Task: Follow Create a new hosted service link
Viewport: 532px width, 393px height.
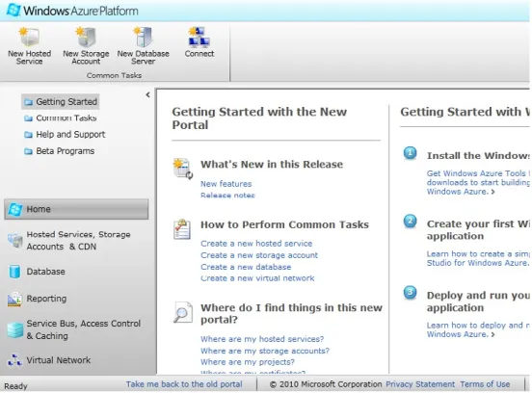Action: point(256,244)
